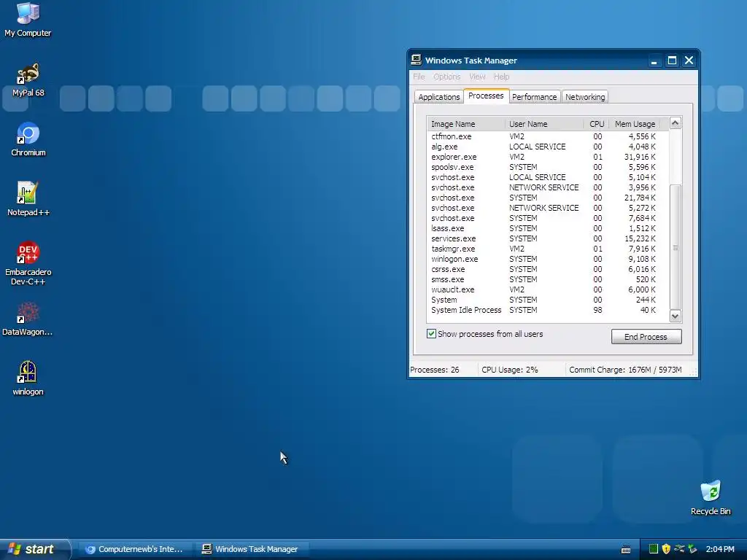Click the Windows Task Manager taskbar button
Screen dimensions: 747x560
click(x=252, y=549)
